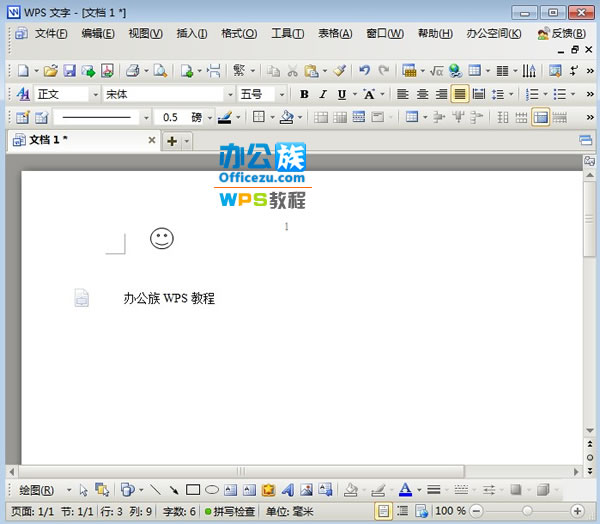This screenshot has height=524, width=600.
Task: Click the Traditional Chinese conversion icon
Action: coord(239,70)
